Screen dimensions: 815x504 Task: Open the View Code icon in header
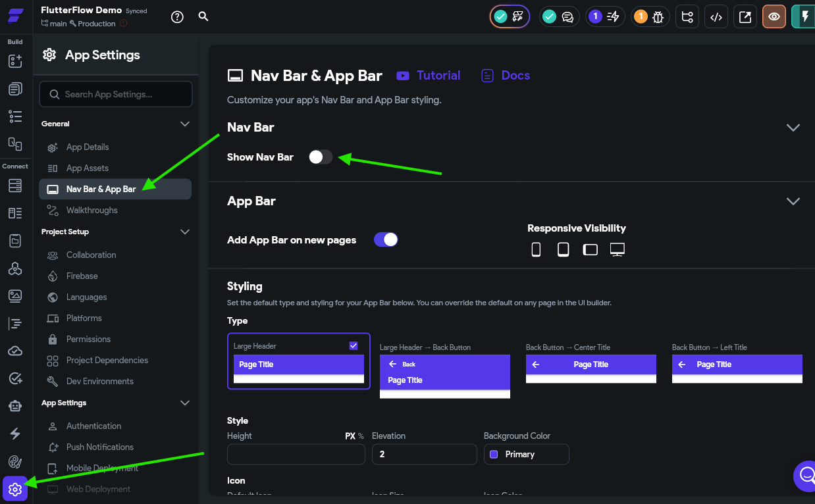pos(716,17)
